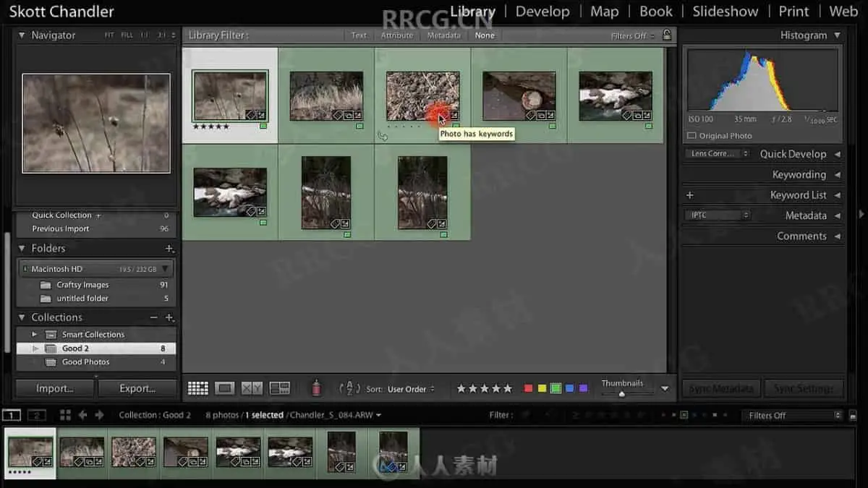Open the Sort User Order dropdown
This screenshot has width=868, height=488.
point(411,389)
